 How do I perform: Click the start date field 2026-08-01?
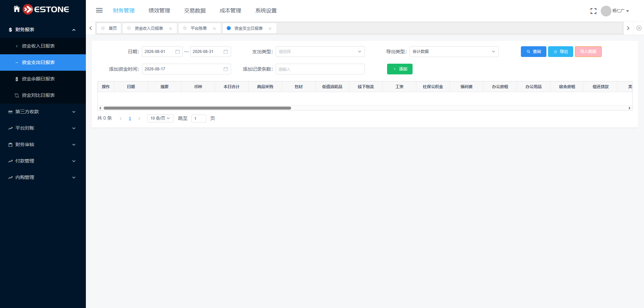162,52
